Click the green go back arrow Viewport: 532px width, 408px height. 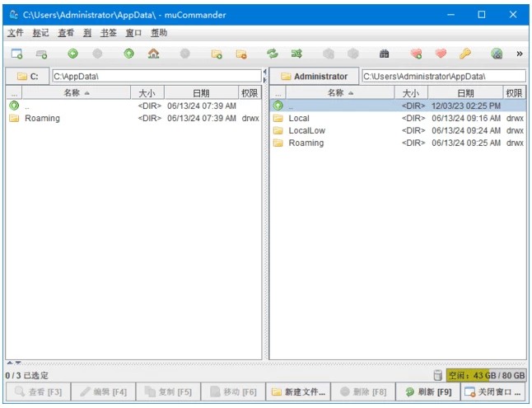pos(72,54)
